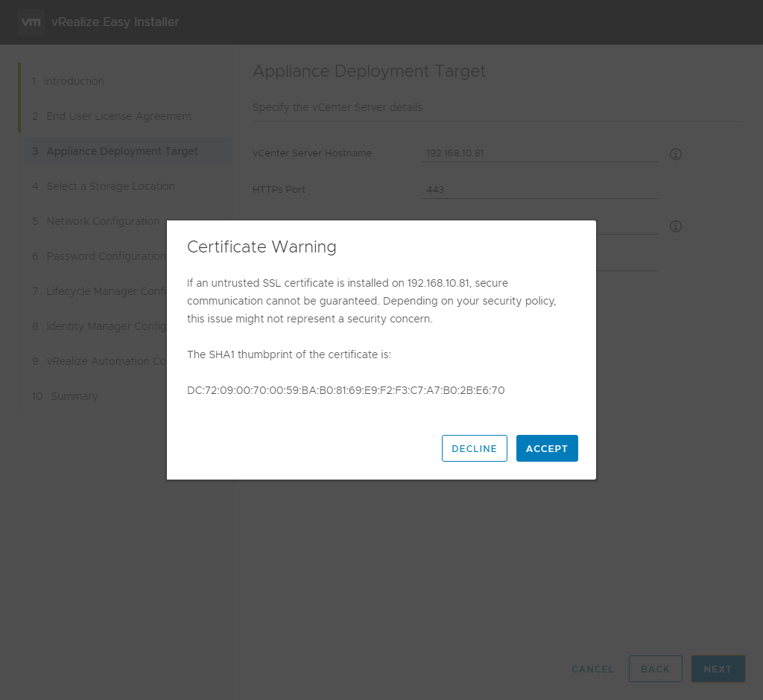Click the 'vCenter Server Hostname' label
Screen dimensions: 763x700
coord(312,153)
